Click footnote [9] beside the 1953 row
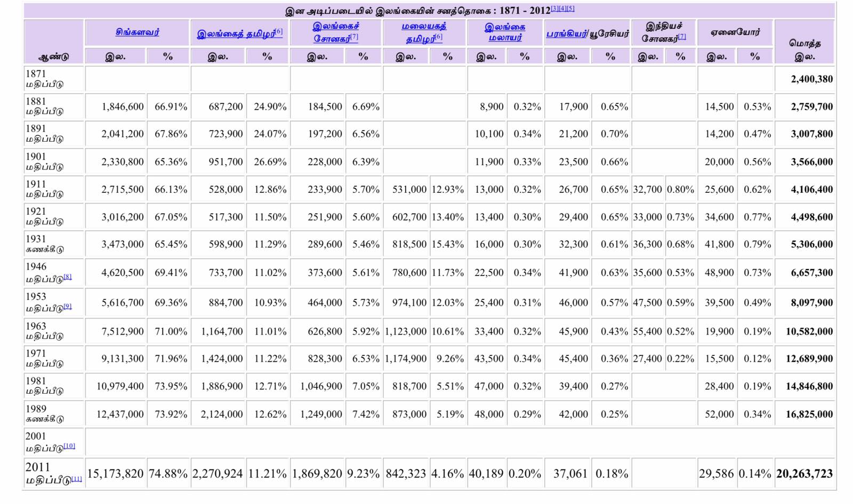Screen dimensions: 853x504 [x=68, y=306]
